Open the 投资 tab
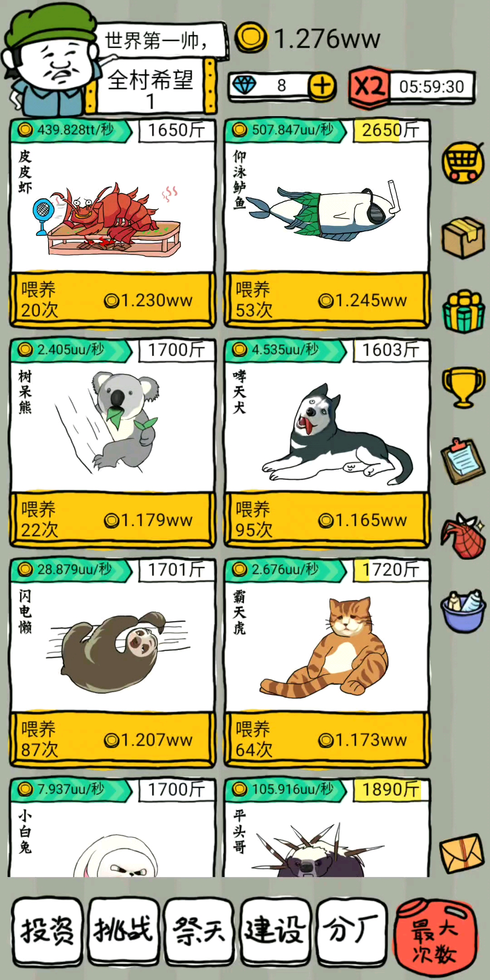 coord(48,931)
